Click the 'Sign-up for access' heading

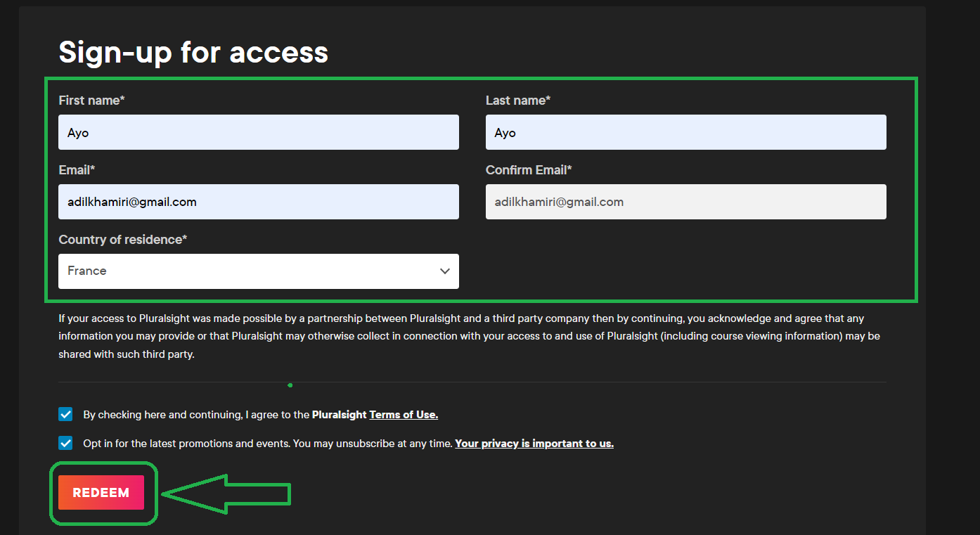tap(193, 52)
